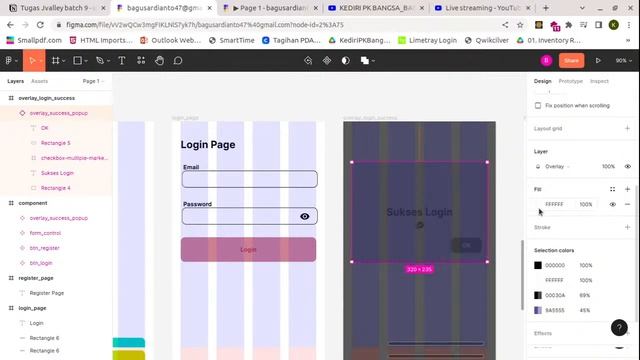Open Fill styles four-dots icon
The height and width of the screenshot is (360, 640).
click(612, 189)
